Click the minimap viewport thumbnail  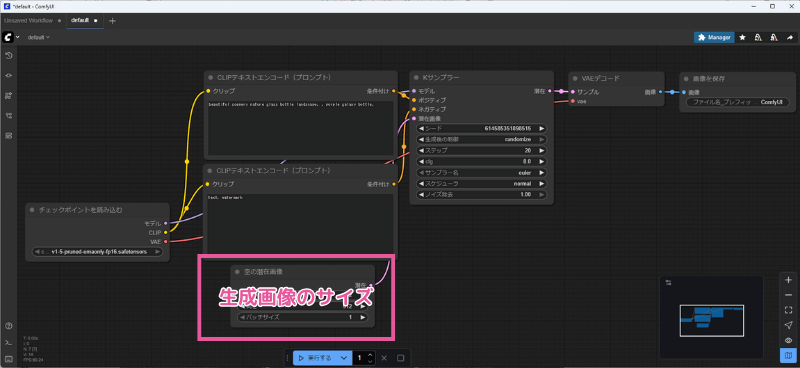click(x=712, y=320)
